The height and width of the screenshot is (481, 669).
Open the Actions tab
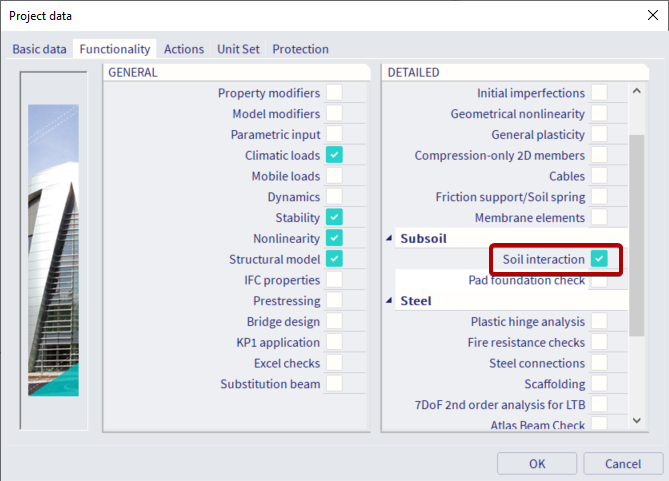tap(184, 49)
